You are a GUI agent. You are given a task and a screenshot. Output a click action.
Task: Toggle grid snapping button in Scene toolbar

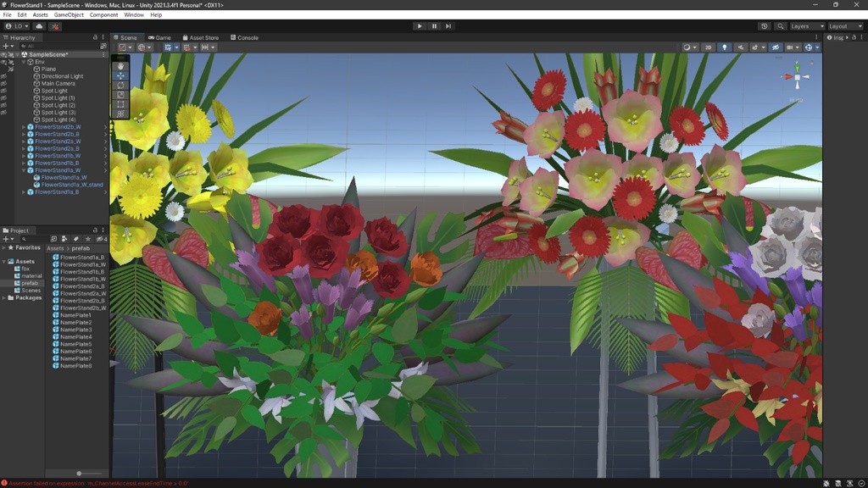point(186,47)
